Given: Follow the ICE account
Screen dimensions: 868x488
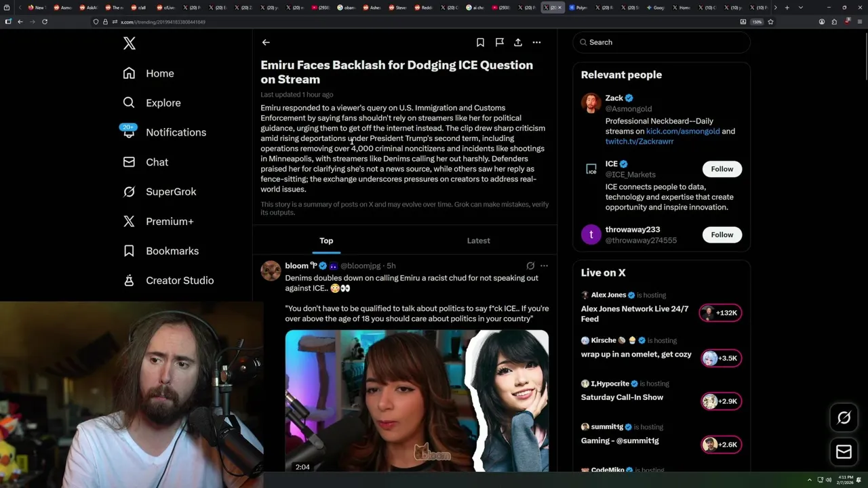Looking at the screenshot, I should pyautogui.click(x=722, y=169).
